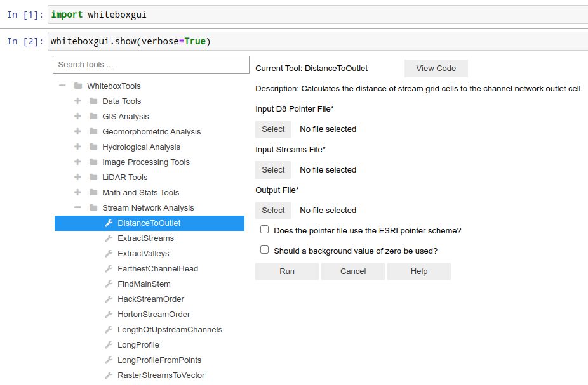Focus the Search tools input field
This screenshot has height=385, width=588.
pyautogui.click(x=151, y=65)
